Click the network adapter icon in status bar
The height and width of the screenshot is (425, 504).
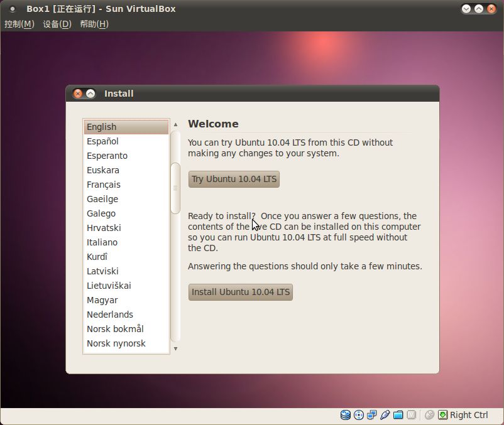372,415
